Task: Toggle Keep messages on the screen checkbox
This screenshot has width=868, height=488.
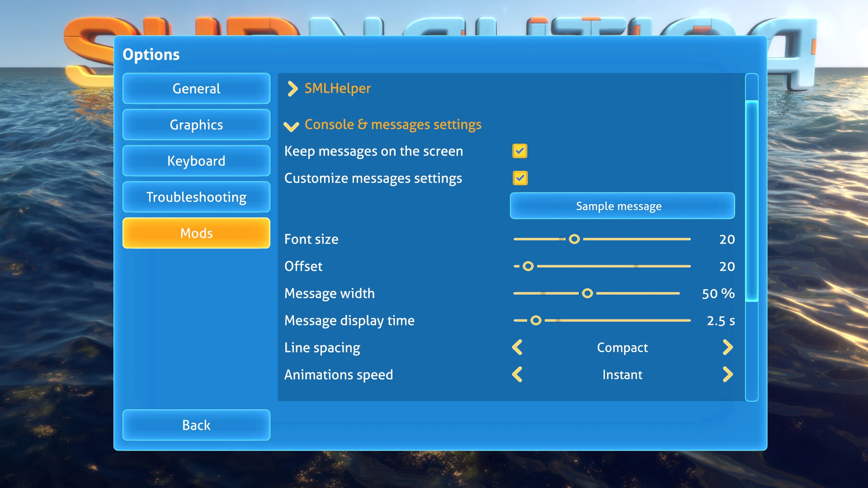Action: (520, 151)
